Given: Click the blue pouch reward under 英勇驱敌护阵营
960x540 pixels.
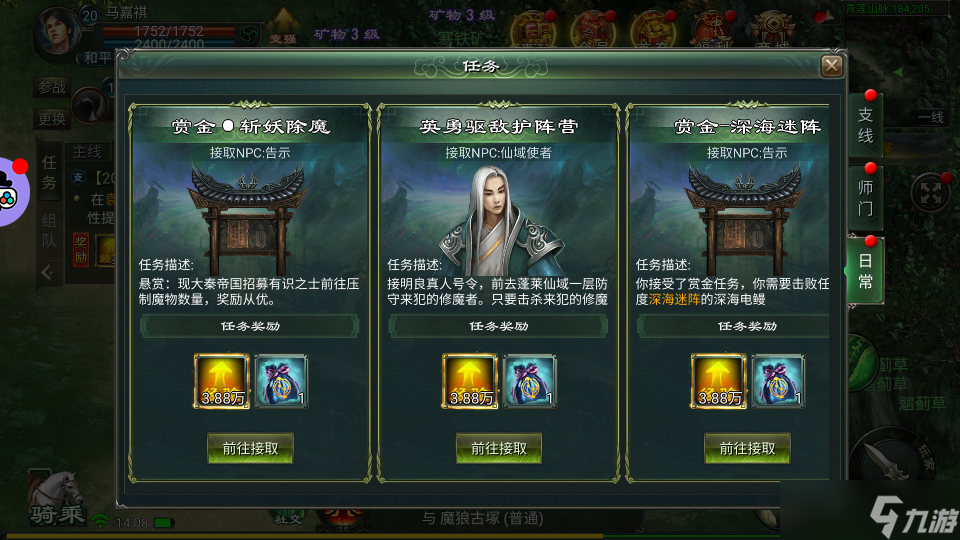Looking at the screenshot, I should point(530,381).
